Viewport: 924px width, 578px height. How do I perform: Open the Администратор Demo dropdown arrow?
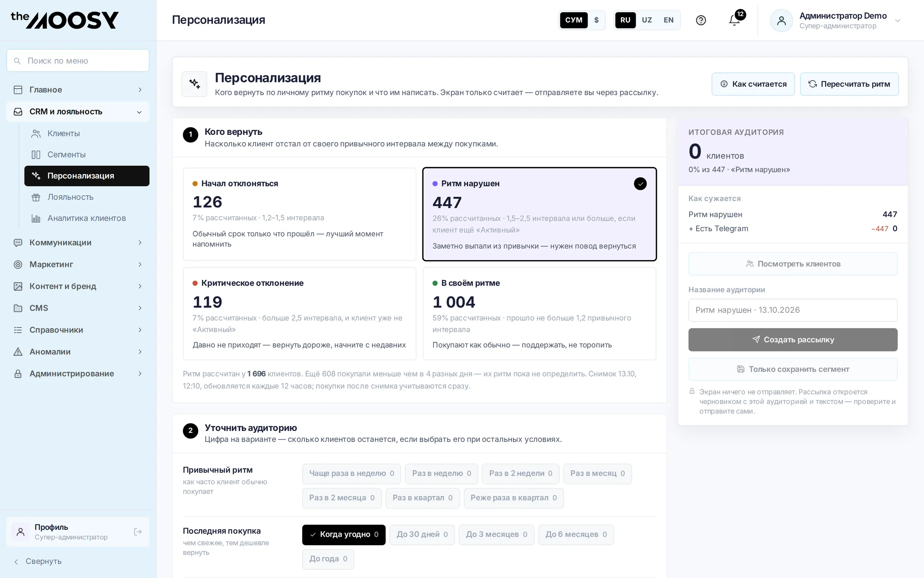click(897, 20)
